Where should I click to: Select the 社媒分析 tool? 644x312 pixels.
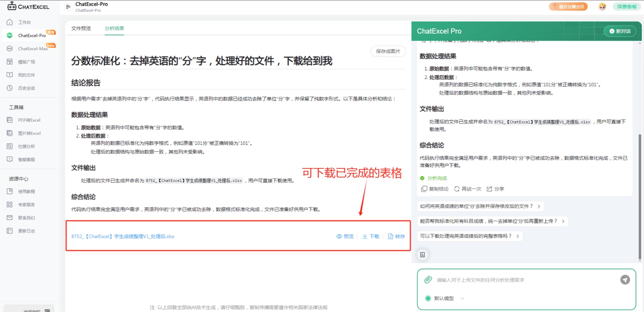click(26, 146)
